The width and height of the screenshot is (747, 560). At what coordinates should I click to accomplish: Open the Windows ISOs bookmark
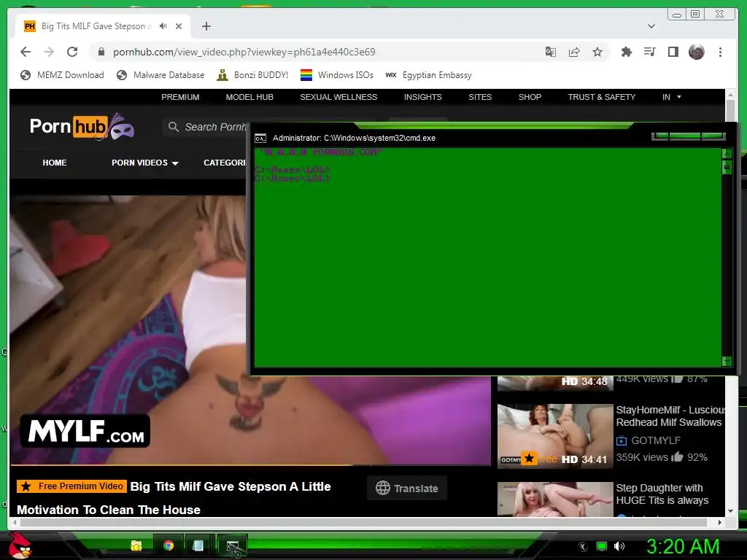pos(337,75)
